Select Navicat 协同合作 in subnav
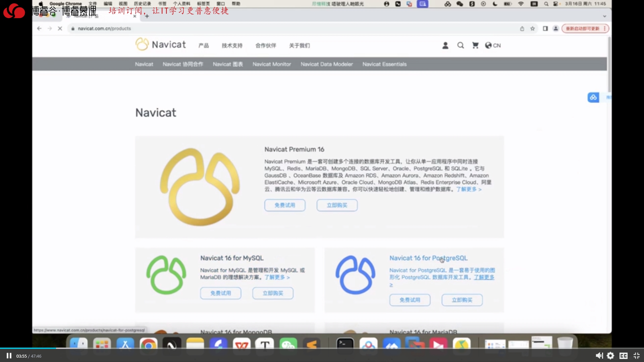This screenshot has width=644, height=362. click(x=183, y=64)
